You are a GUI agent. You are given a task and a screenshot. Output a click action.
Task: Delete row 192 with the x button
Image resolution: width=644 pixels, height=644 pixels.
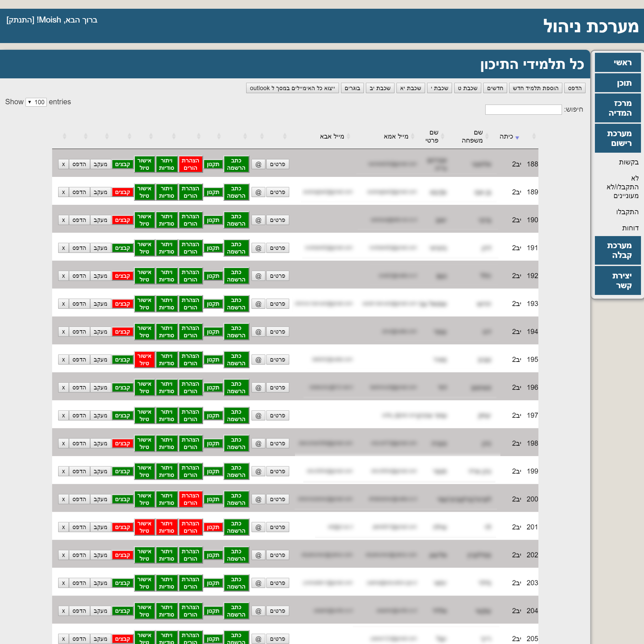tap(63, 276)
